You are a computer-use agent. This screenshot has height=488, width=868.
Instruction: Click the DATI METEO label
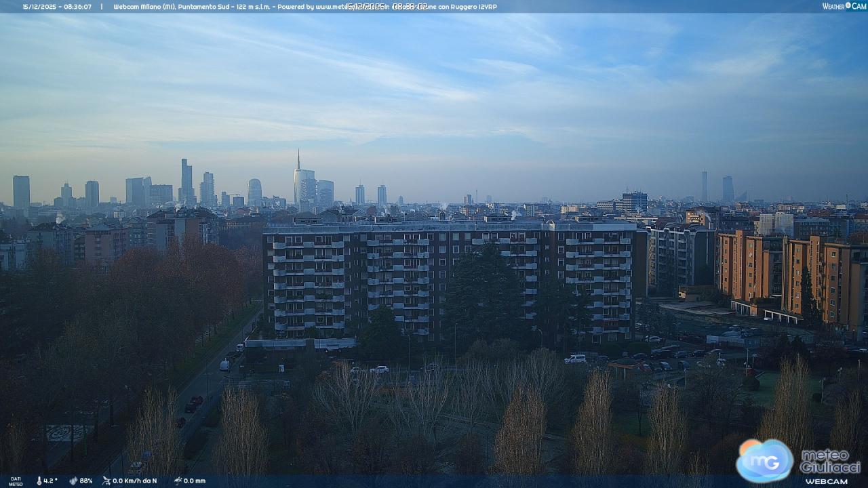point(15,481)
